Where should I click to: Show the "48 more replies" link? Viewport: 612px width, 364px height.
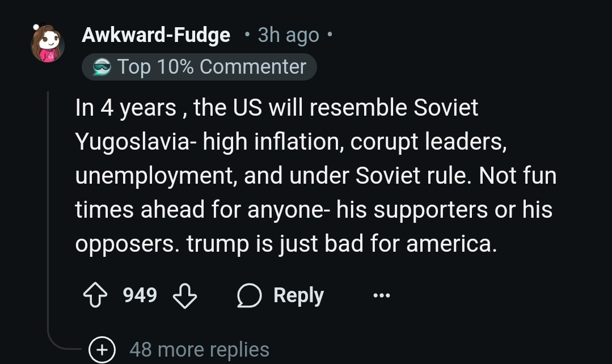tap(199, 349)
